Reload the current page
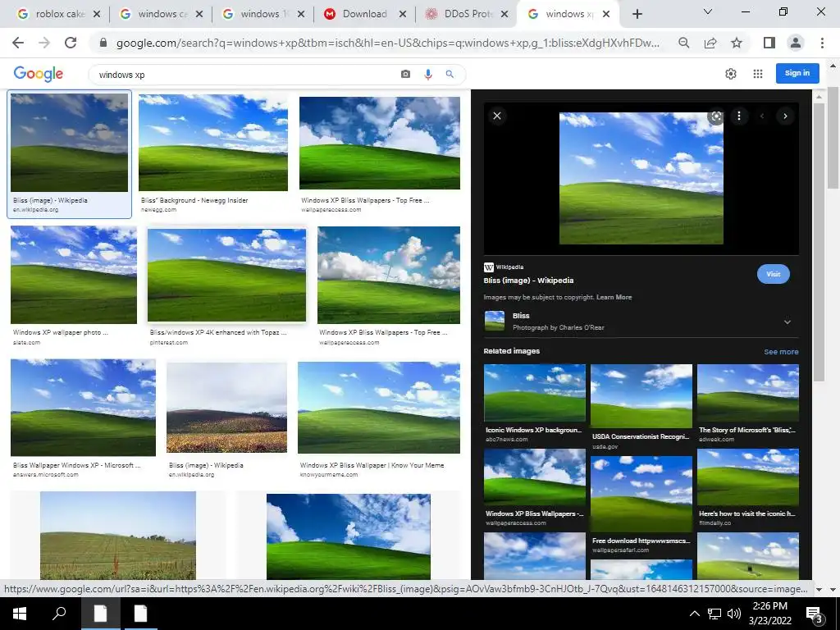840x630 pixels. [71, 43]
